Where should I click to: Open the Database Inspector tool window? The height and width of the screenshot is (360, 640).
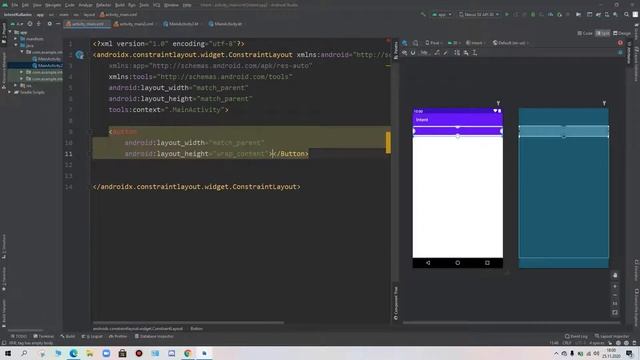point(154,336)
